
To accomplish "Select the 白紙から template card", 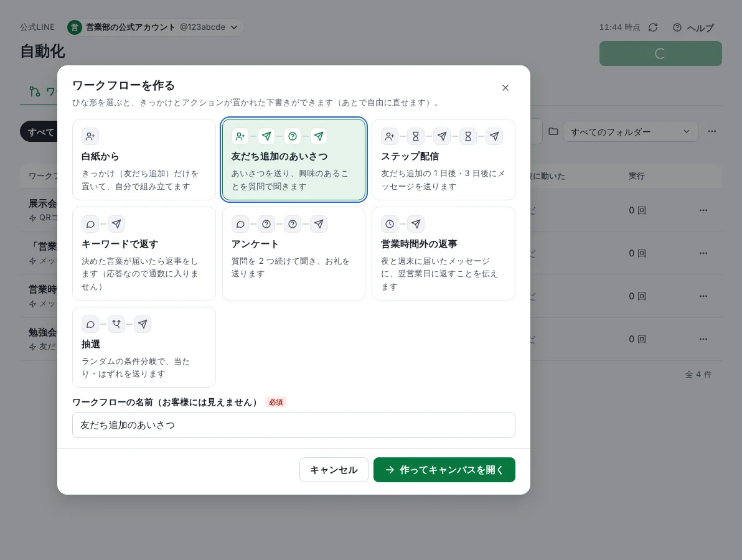I will tap(144, 159).
